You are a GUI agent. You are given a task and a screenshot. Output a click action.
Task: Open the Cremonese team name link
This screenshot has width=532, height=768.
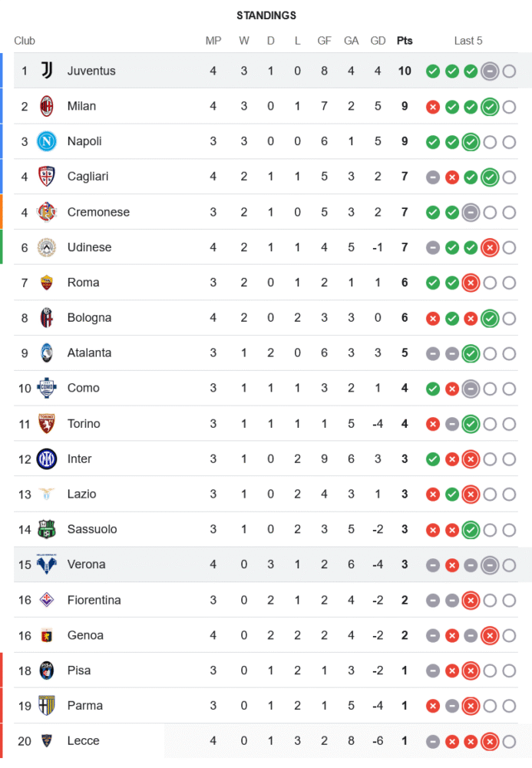point(98,212)
